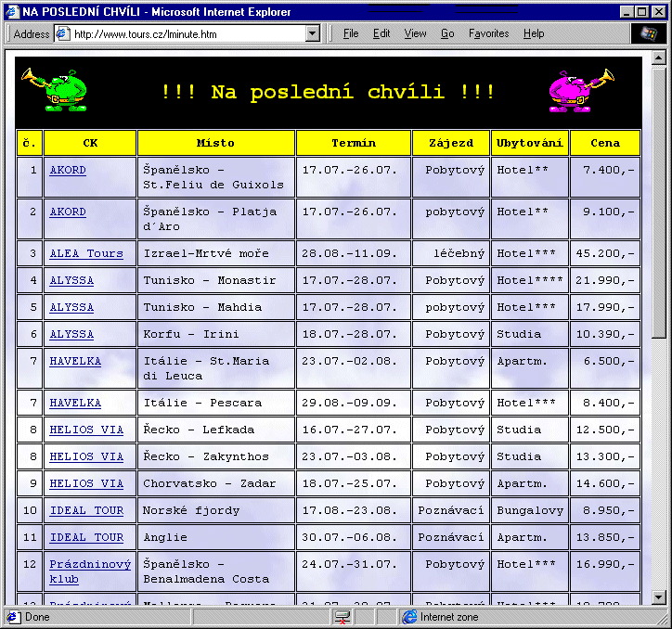The image size is (672, 629).
Task: Click the Windows logo throbber icon
Action: point(648,33)
